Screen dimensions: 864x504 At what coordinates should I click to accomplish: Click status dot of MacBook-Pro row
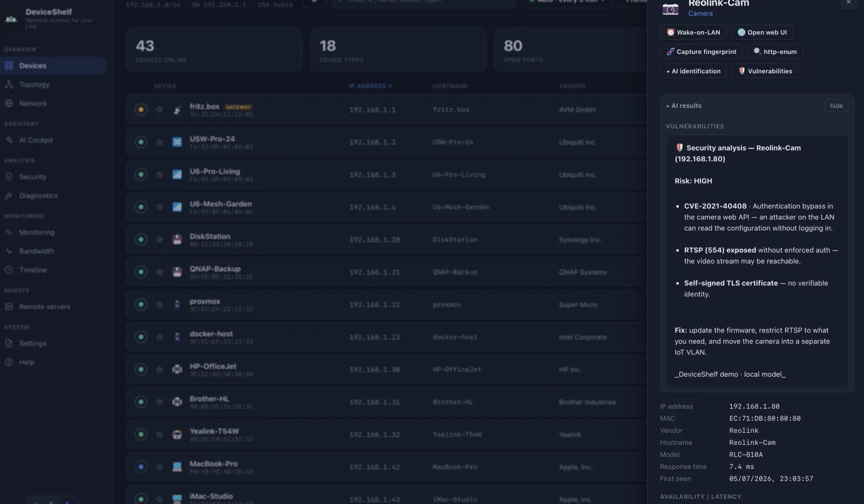pos(141,467)
